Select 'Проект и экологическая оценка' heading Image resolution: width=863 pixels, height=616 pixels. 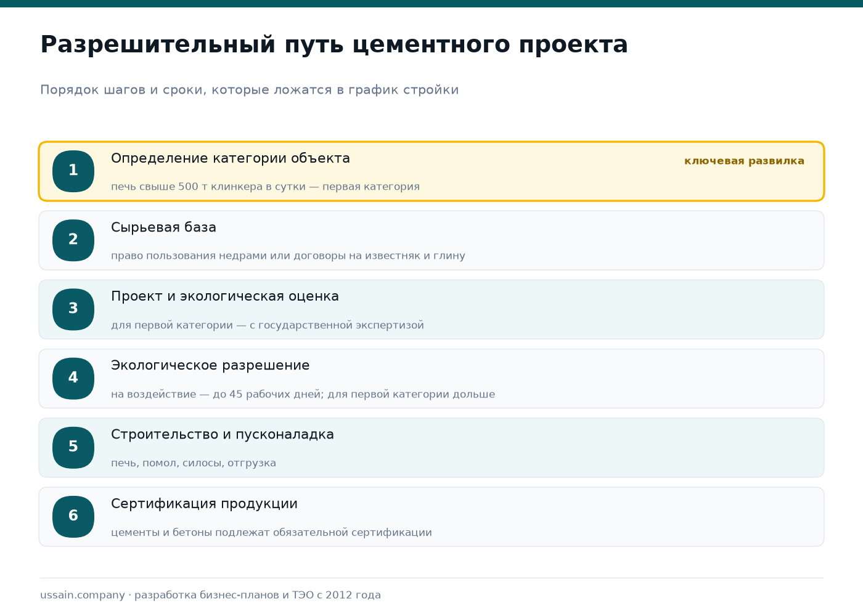point(225,296)
